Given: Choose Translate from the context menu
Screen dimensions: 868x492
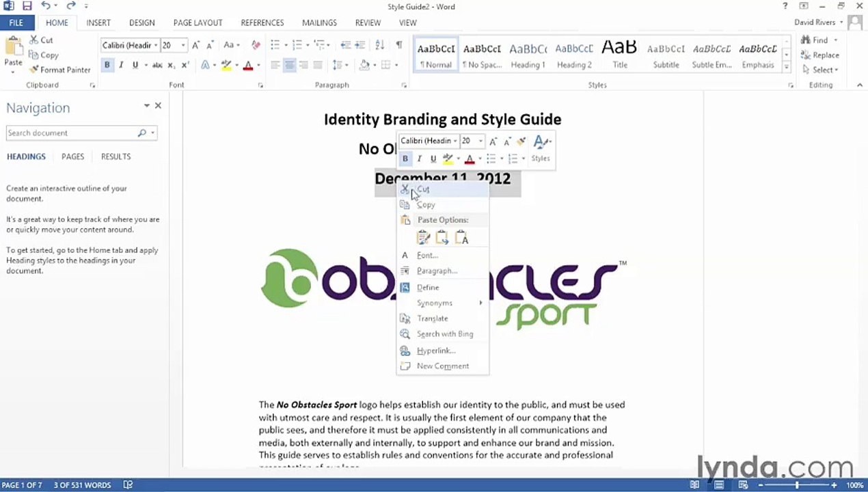Looking at the screenshot, I should [x=443, y=318].
